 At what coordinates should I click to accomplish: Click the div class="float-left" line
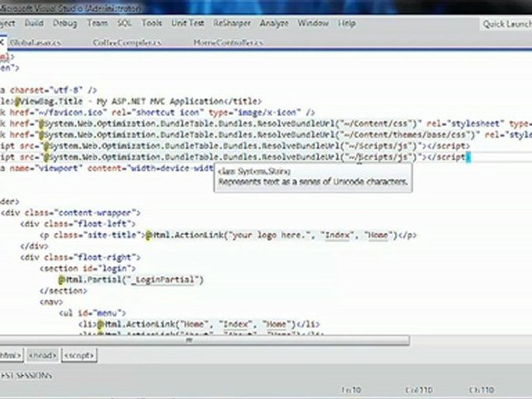[x=78, y=223]
